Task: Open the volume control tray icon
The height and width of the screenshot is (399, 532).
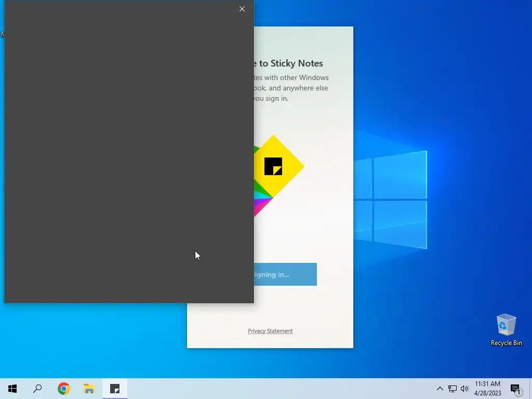Action: (x=464, y=389)
